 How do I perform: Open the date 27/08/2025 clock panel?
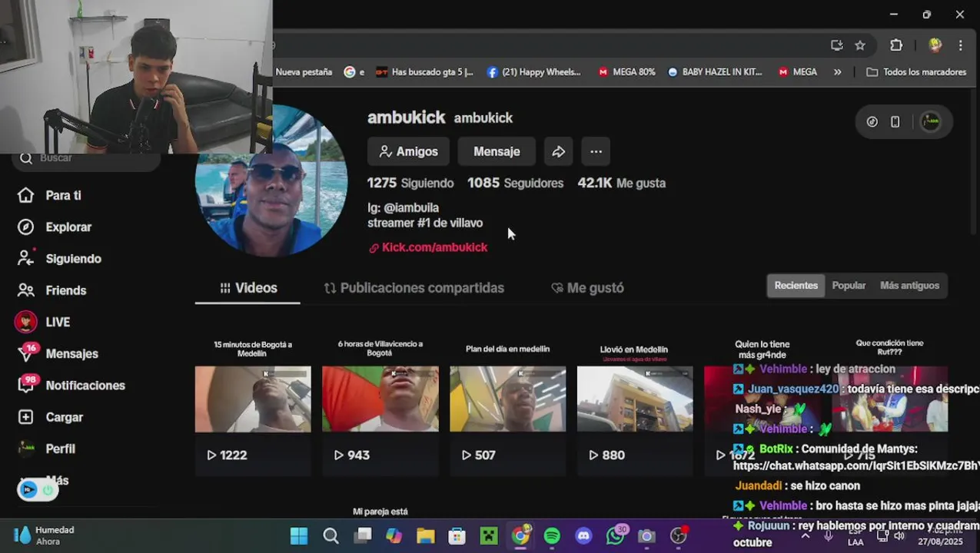[x=939, y=535]
